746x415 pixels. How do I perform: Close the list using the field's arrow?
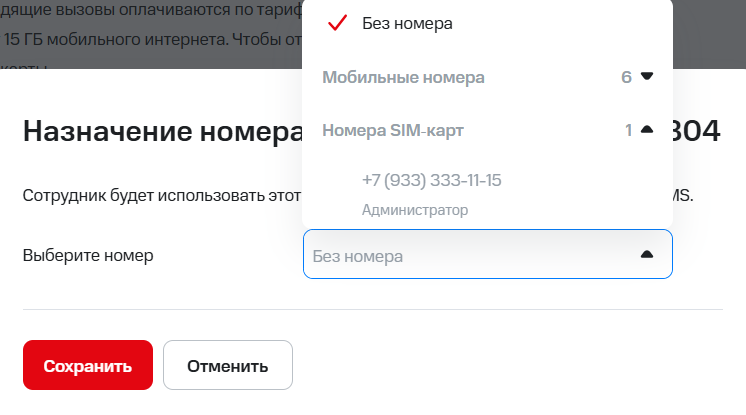[x=647, y=255]
